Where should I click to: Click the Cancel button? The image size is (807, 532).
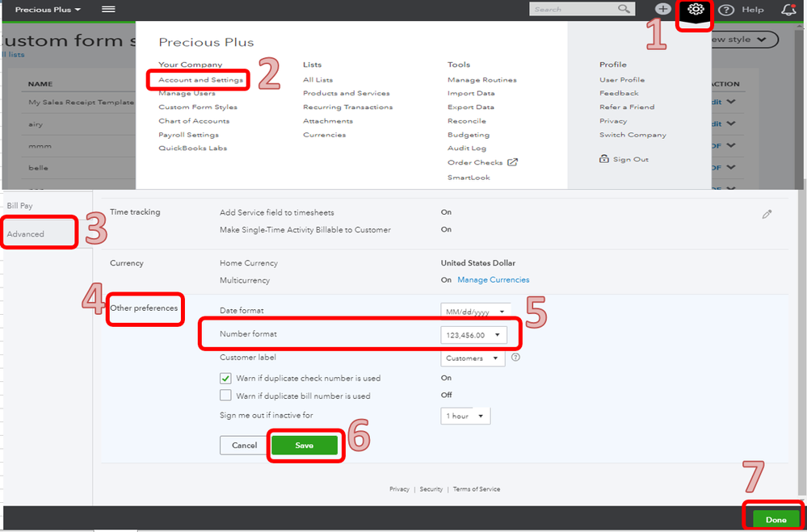[245, 446]
